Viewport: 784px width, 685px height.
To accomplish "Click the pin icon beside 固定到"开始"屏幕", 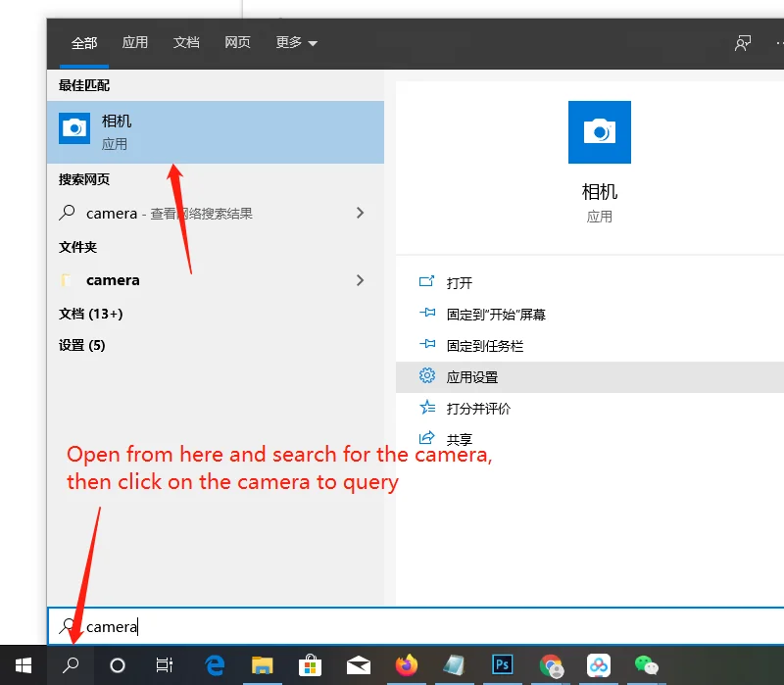I will 427,313.
